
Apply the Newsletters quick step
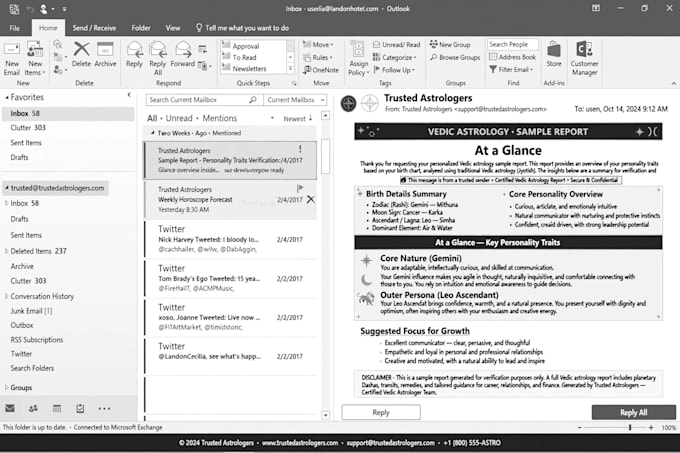click(249, 68)
